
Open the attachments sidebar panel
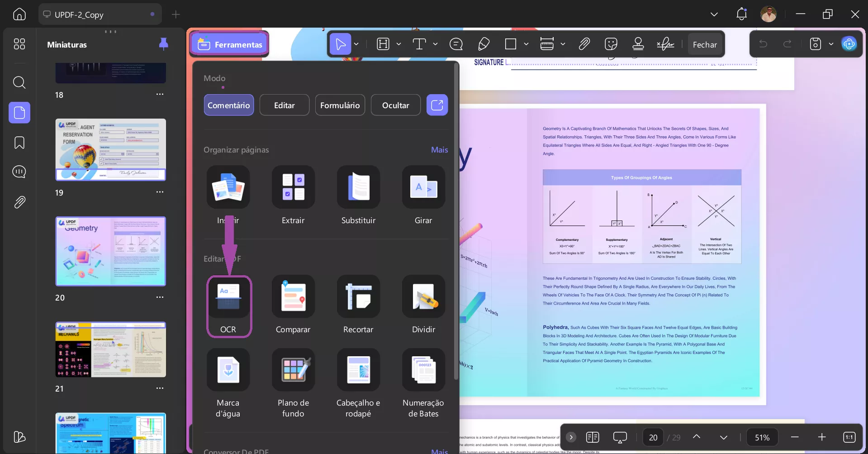click(x=19, y=202)
